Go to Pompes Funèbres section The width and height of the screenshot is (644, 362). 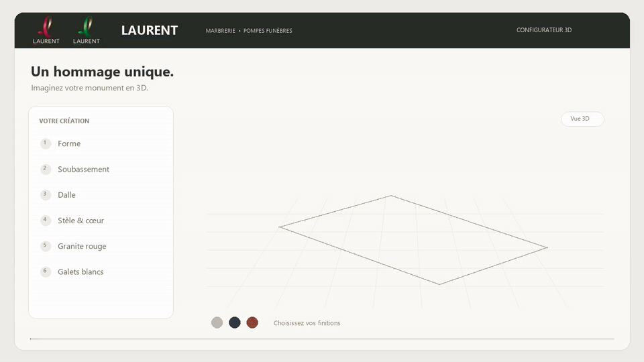[268, 31]
